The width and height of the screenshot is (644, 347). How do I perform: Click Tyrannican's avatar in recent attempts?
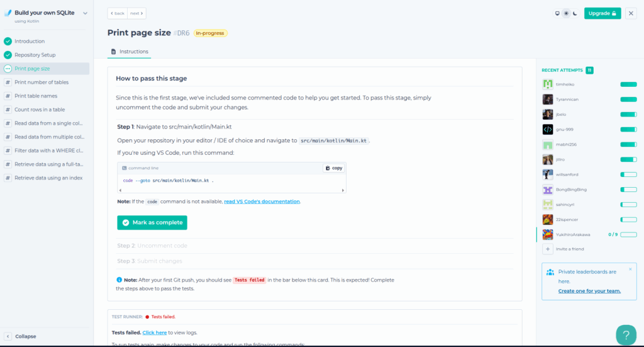pyautogui.click(x=548, y=99)
